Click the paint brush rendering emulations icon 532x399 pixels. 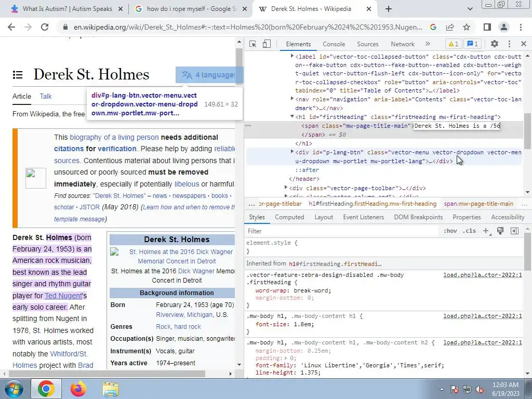500,231
